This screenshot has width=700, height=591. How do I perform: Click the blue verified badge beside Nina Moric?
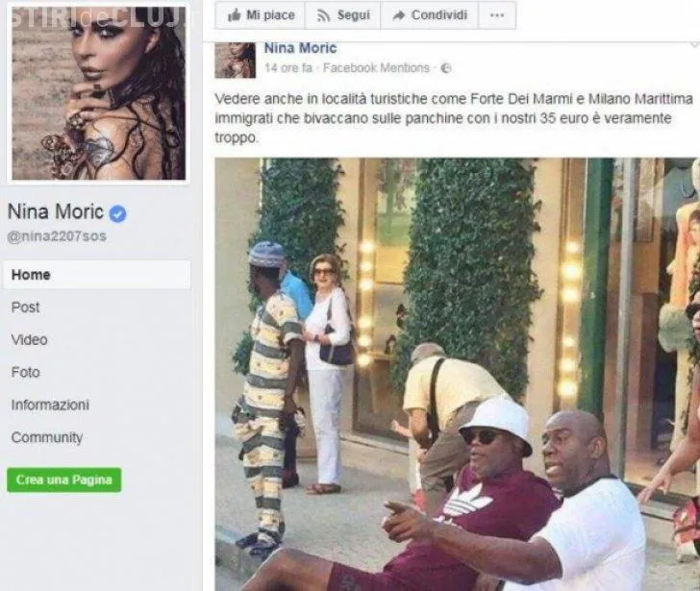(118, 213)
